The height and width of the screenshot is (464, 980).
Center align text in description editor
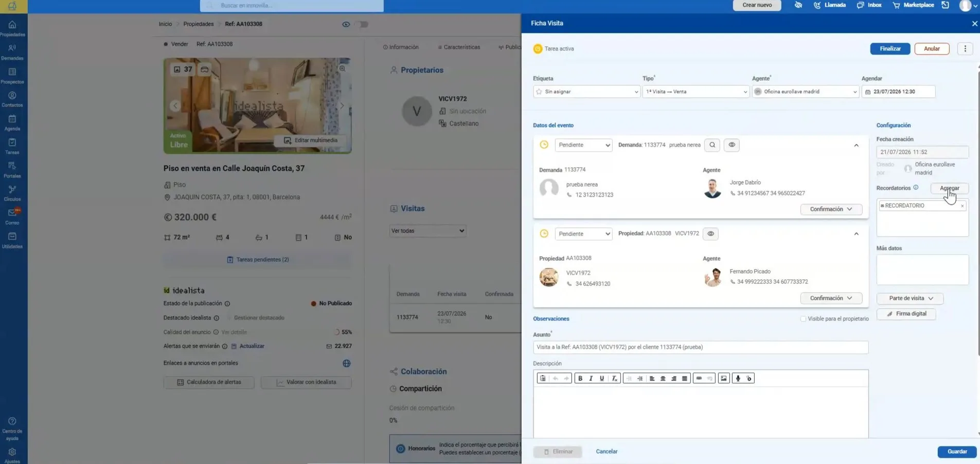click(x=663, y=379)
